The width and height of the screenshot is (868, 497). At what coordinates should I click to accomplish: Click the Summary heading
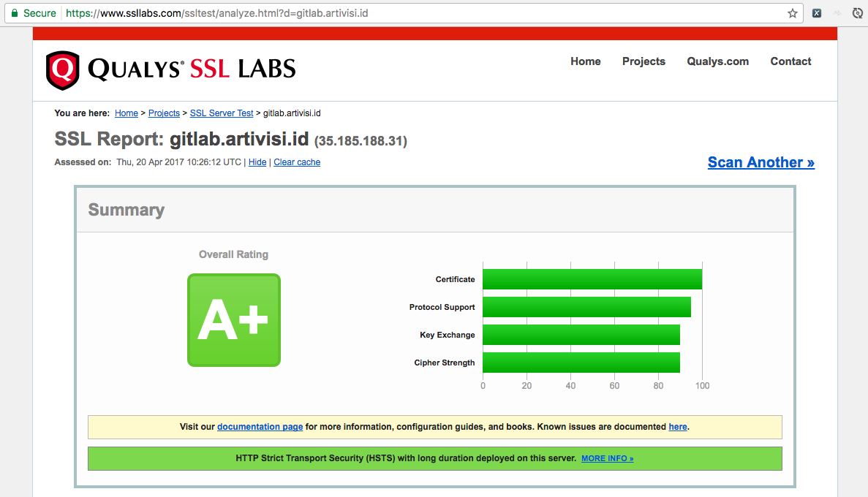pyautogui.click(x=127, y=210)
